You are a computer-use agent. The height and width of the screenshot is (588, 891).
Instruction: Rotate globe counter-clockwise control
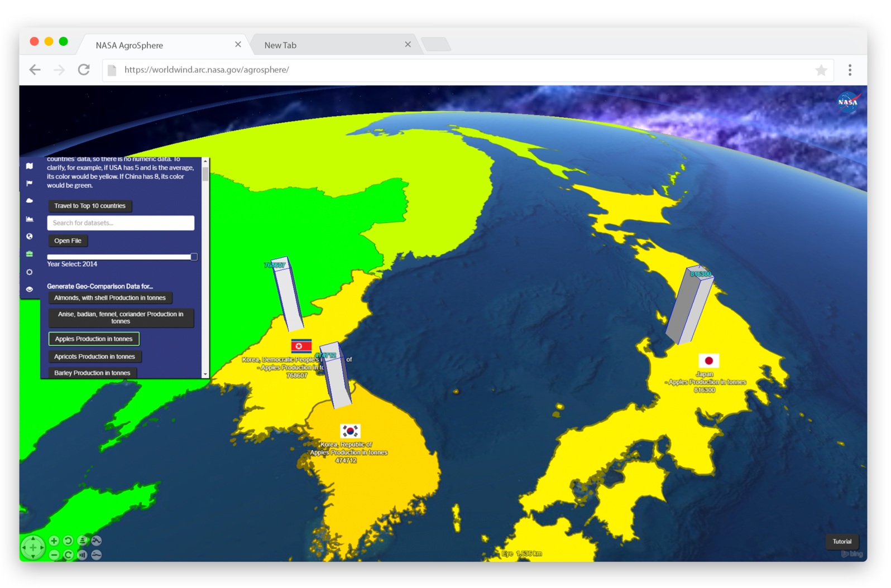[68, 541]
